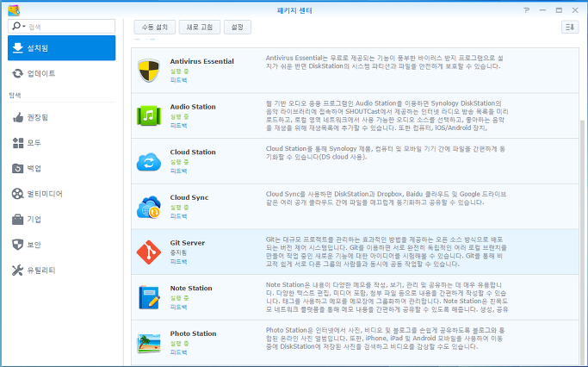Click the 실행 중 status under Audio Station

click(180, 116)
